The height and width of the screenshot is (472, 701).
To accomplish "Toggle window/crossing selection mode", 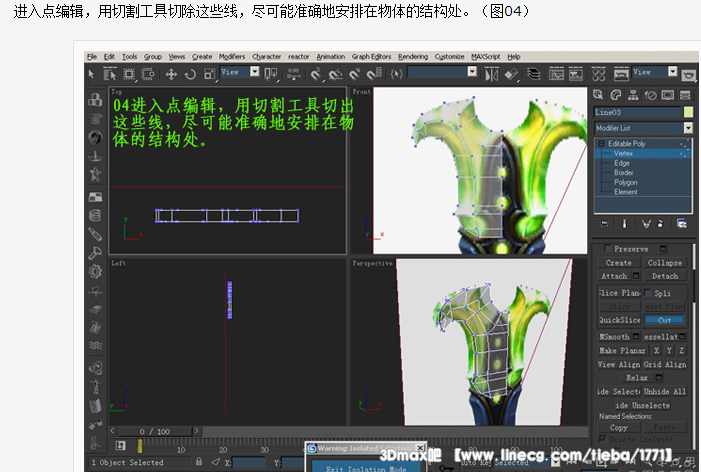I will pyautogui.click(x=148, y=74).
